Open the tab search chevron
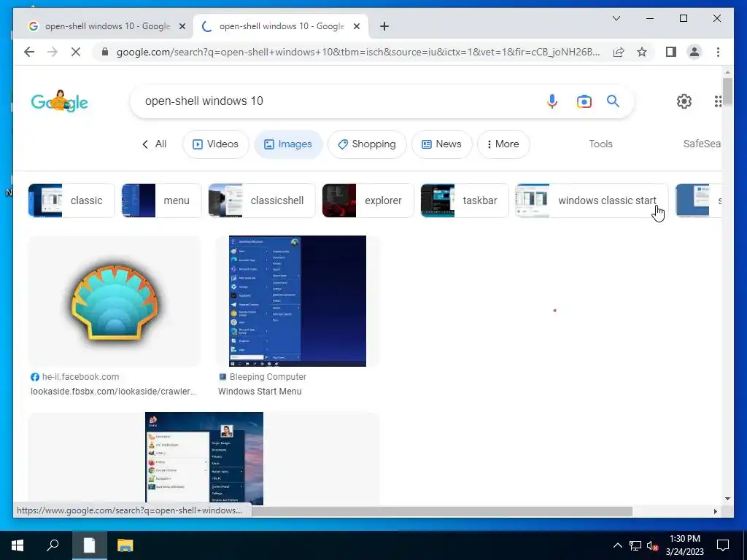Viewport: 747px width, 560px height. [616, 18]
